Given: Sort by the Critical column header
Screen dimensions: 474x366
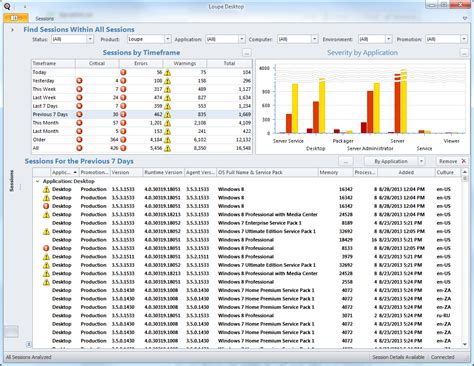Looking at the screenshot, I should click(97, 63).
